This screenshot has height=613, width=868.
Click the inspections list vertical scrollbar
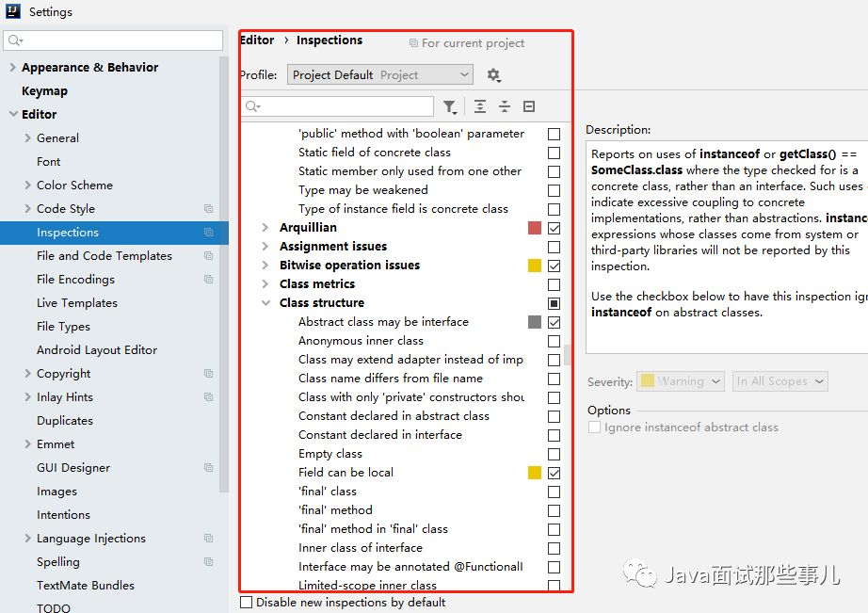coord(568,354)
